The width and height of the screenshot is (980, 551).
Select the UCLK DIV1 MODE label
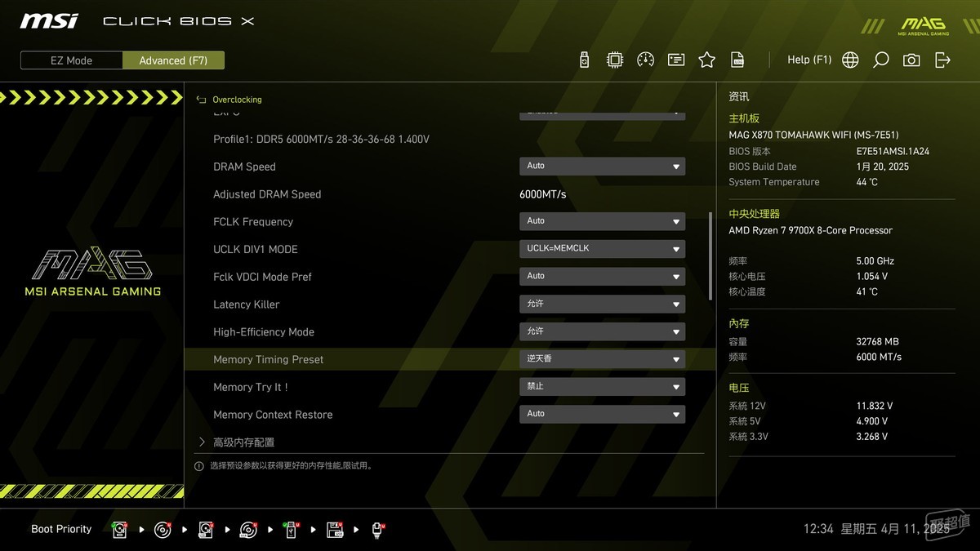(x=256, y=250)
